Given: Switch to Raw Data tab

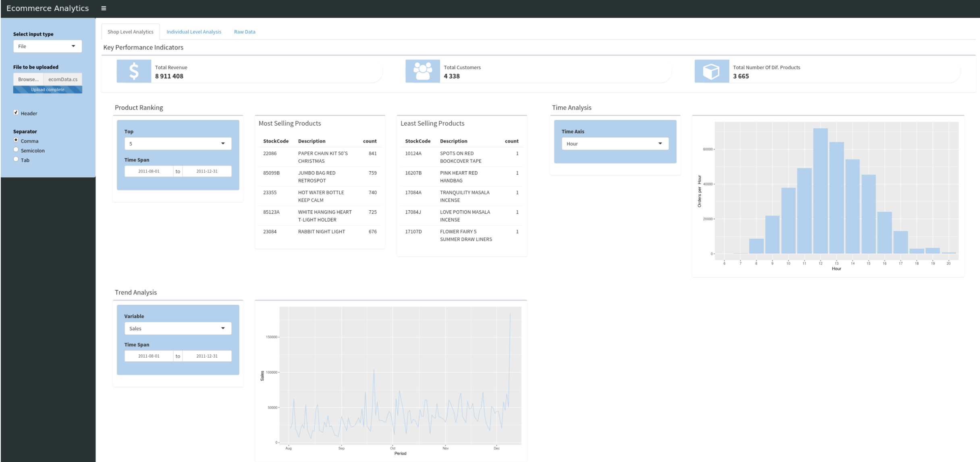Looking at the screenshot, I should [244, 31].
